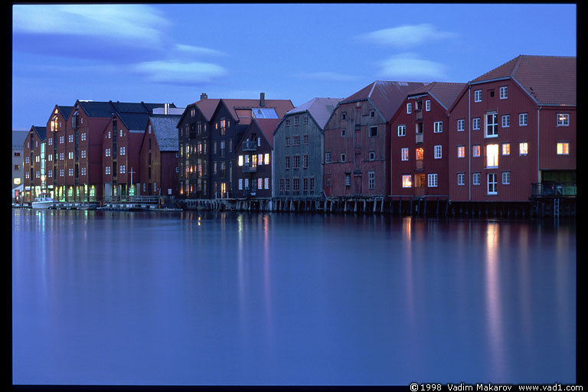This screenshot has width=588, height=392.
Task: Click the waterfront warehouses photograph
Action: click(294, 194)
